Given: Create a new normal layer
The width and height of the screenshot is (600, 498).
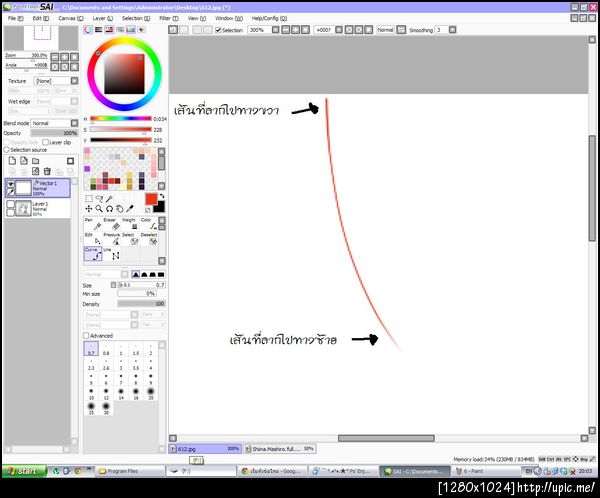Looking at the screenshot, I should (x=12, y=161).
